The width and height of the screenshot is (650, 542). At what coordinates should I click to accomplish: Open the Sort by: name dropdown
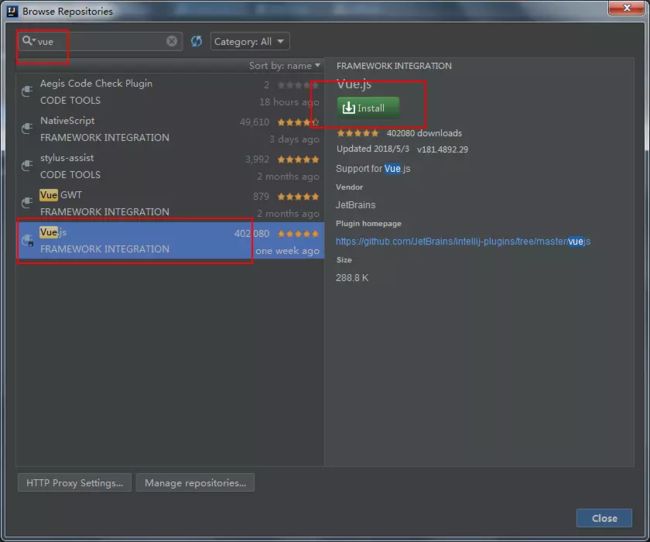click(284, 66)
